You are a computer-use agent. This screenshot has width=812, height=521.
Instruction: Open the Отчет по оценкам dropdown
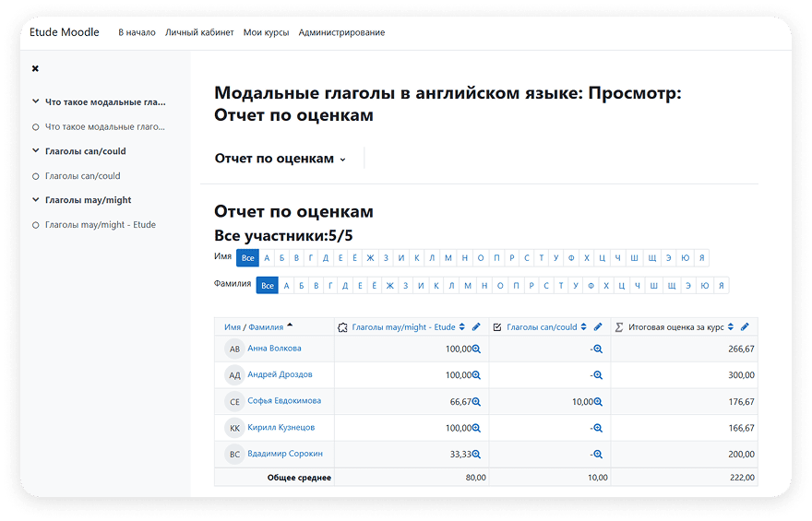pyautogui.click(x=281, y=159)
